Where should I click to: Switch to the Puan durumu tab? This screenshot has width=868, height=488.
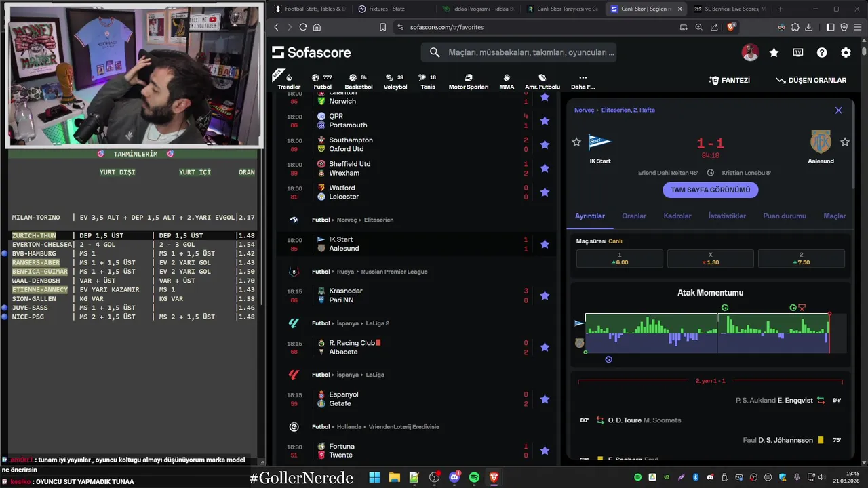point(785,216)
